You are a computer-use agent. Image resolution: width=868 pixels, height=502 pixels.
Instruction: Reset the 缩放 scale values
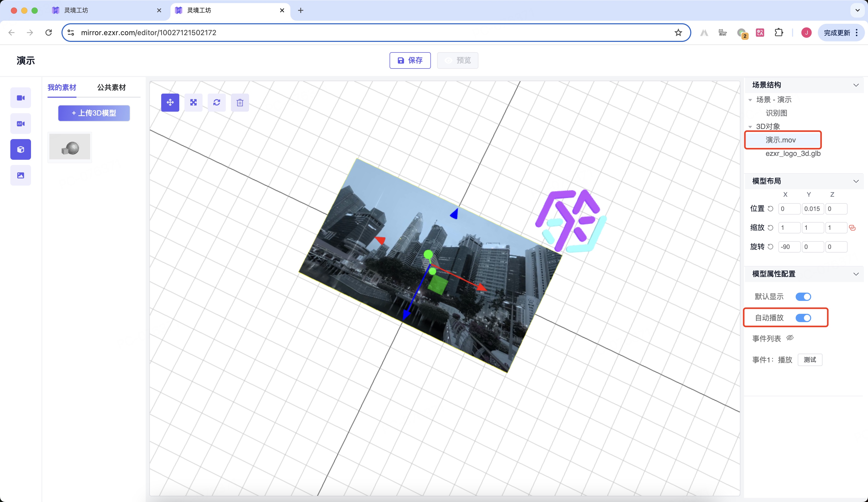[771, 227]
